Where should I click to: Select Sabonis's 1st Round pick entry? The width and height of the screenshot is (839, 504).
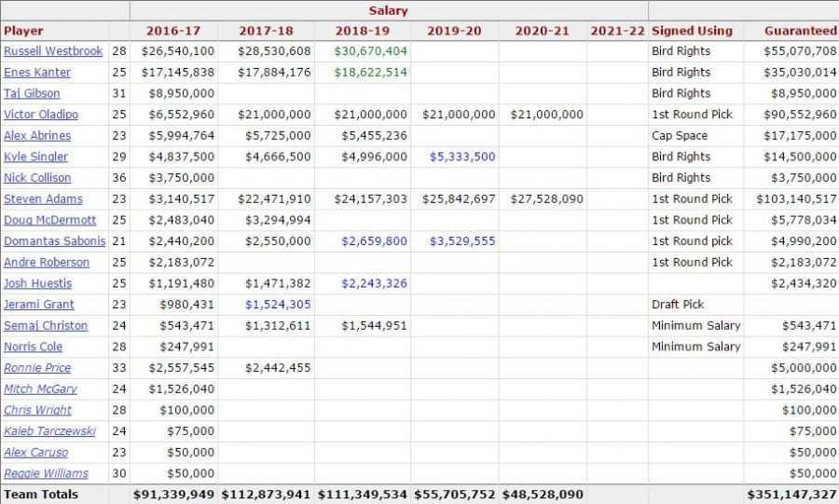point(692,241)
